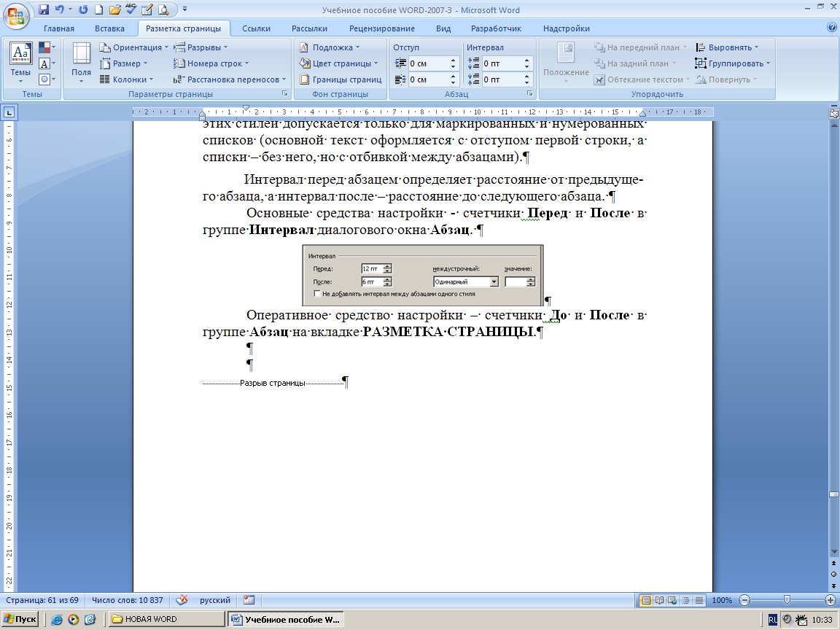Click the Границы страниц button
This screenshot has height=630, width=840.
coord(341,79)
